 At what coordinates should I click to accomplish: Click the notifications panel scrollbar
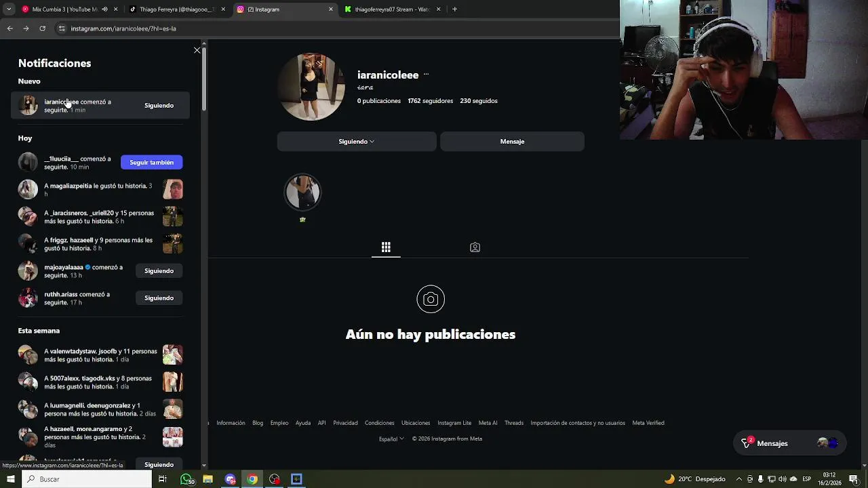(x=203, y=78)
